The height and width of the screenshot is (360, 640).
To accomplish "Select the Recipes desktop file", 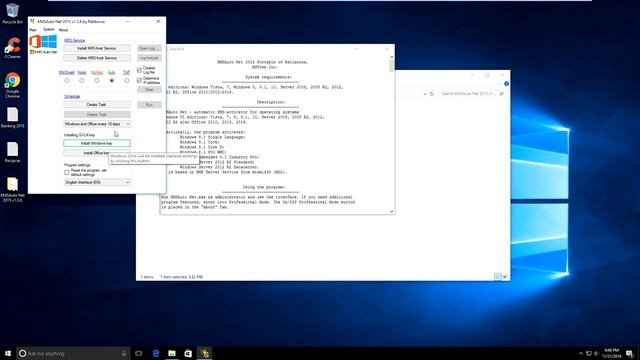I will pyautogui.click(x=13, y=152).
